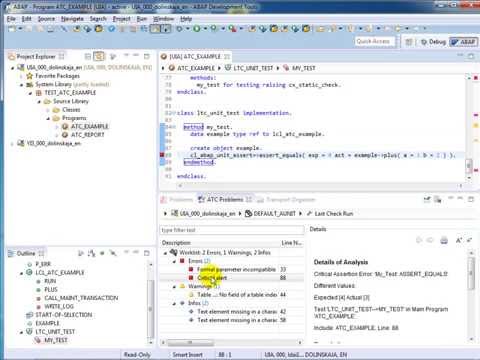The height and width of the screenshot is (360, 480).
Task: Click the blue circular toolbar icon
Action: point(111,29)
